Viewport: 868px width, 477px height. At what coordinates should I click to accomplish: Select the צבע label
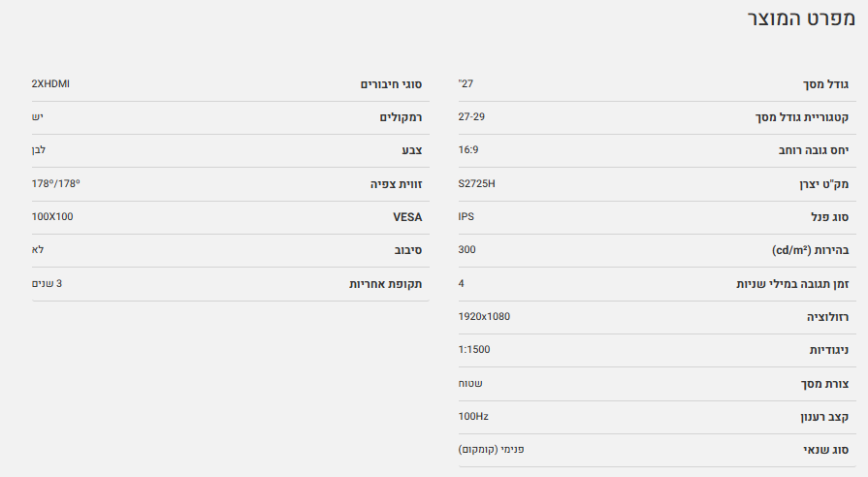[412, 150]
